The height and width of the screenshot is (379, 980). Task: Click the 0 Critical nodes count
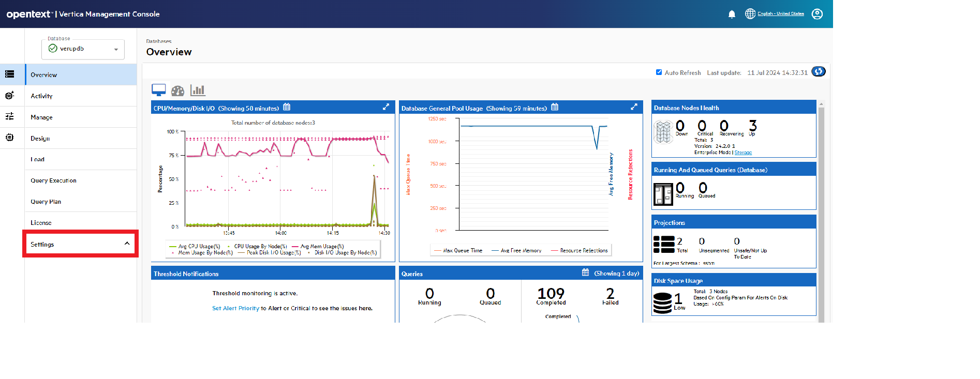tap(702, 126)
